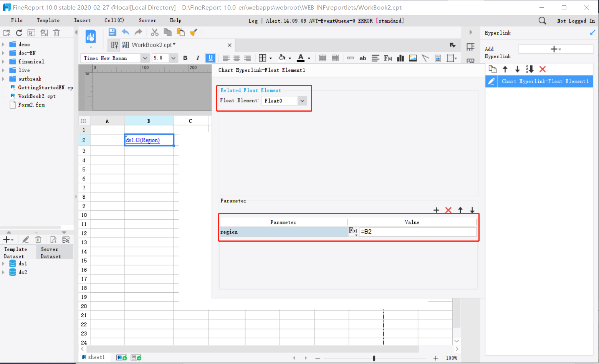Toggle bold formatting for cell B2

point(185,58)
